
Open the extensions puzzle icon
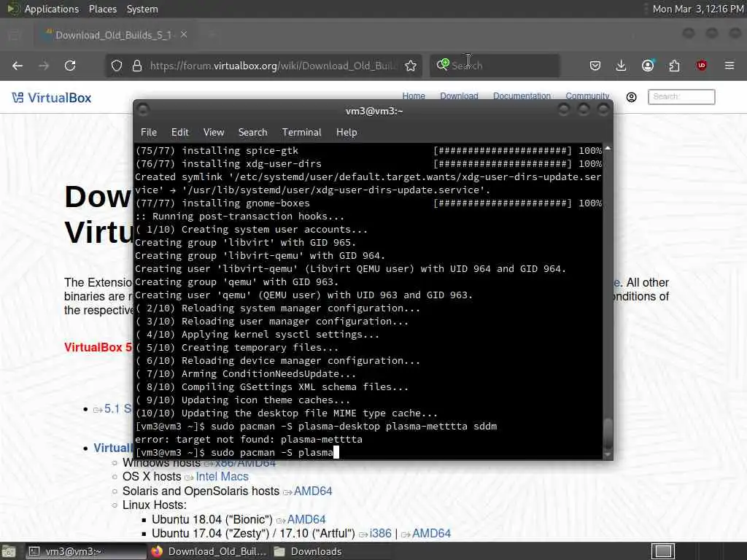pyautogui.click(x=674, y=66)
